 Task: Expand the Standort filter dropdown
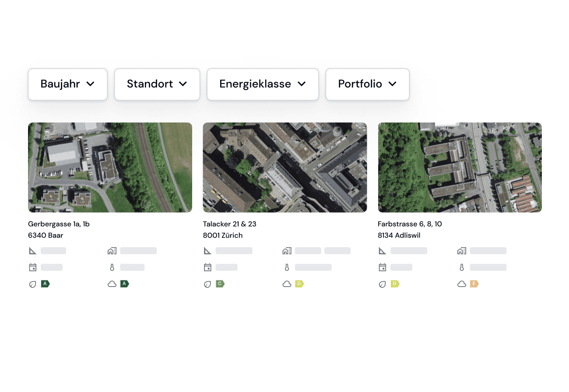pyautogui.click(x=157, y=84)
